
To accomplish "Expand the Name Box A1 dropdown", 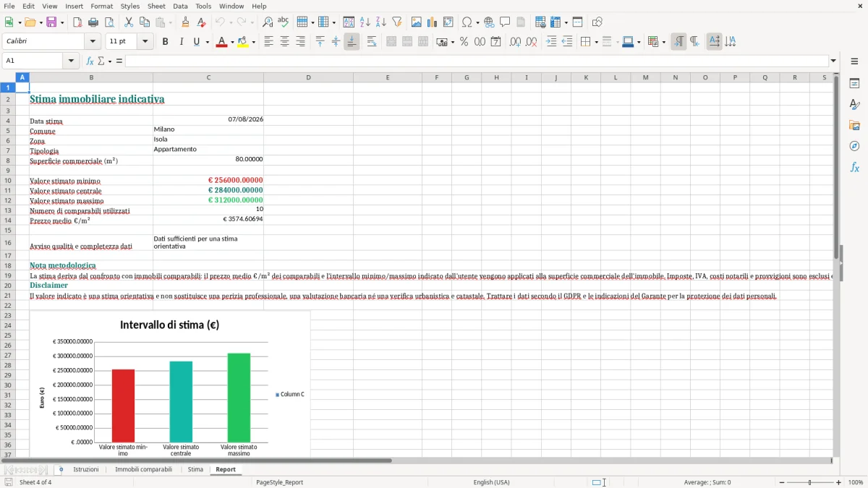I will point(72,61).
